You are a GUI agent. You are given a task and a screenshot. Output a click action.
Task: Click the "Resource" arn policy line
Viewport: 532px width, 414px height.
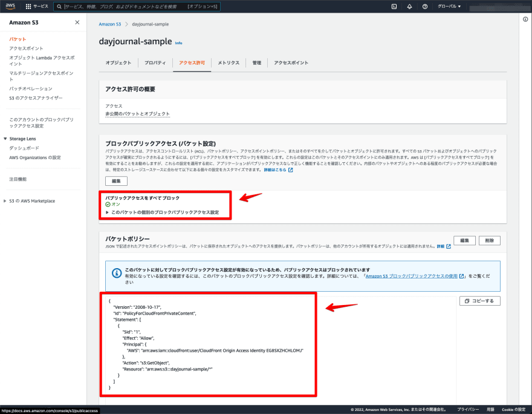tap(167, 369)
